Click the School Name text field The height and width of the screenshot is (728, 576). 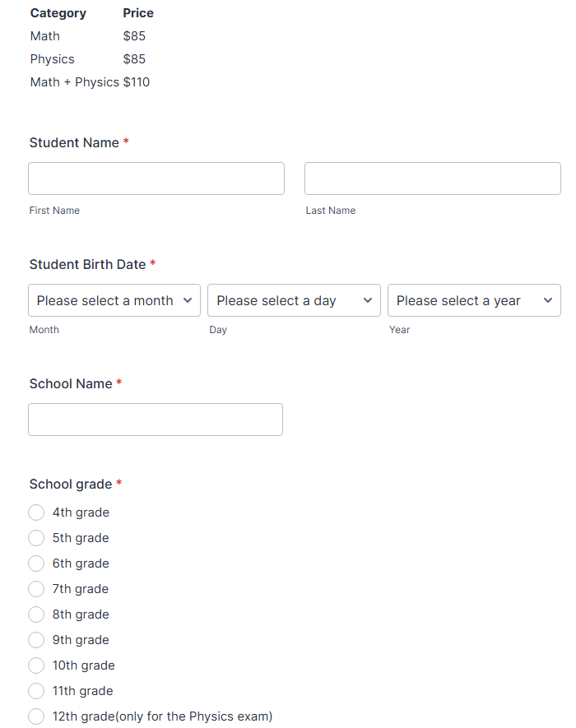tap(156, 420)
